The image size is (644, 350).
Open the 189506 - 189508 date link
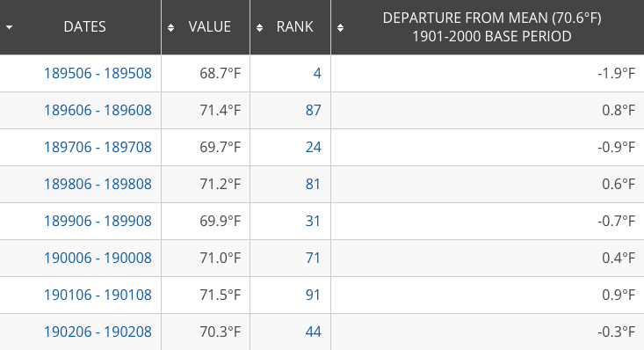point(98,73)
